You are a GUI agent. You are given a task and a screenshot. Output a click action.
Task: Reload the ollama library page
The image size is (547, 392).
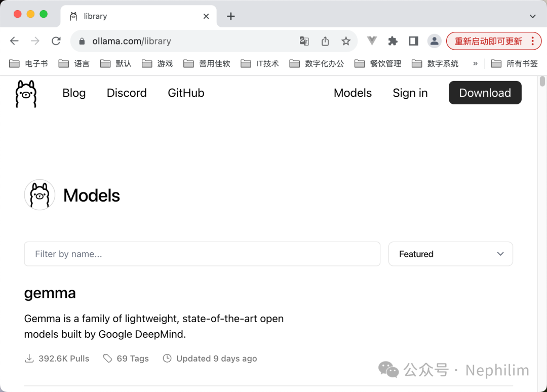(56, 41)
